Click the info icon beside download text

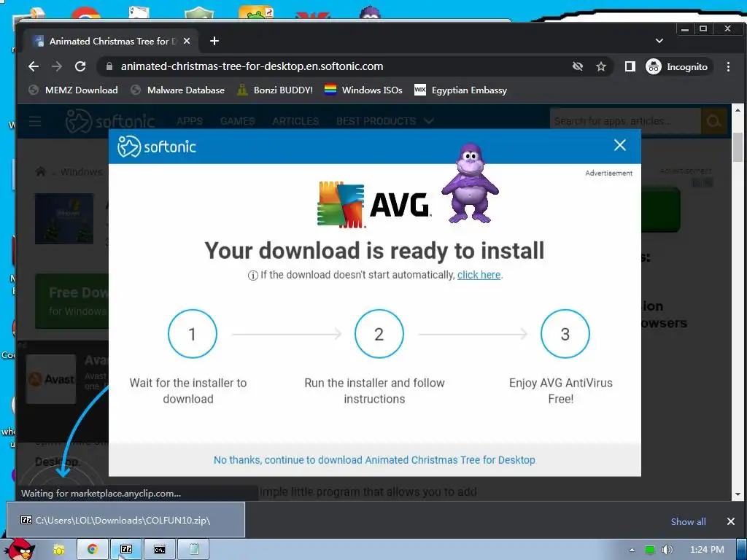(253, 276)
